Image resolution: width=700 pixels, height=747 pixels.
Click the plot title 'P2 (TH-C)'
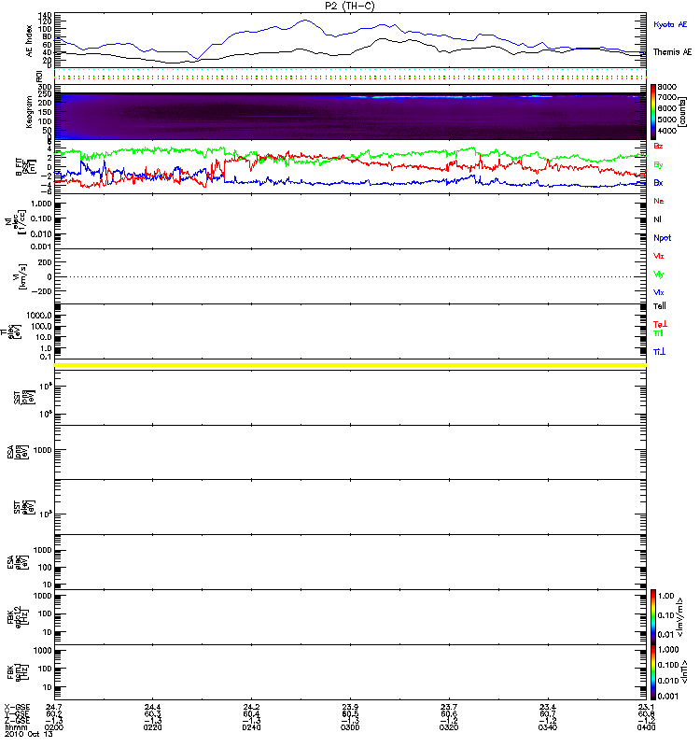349,6
